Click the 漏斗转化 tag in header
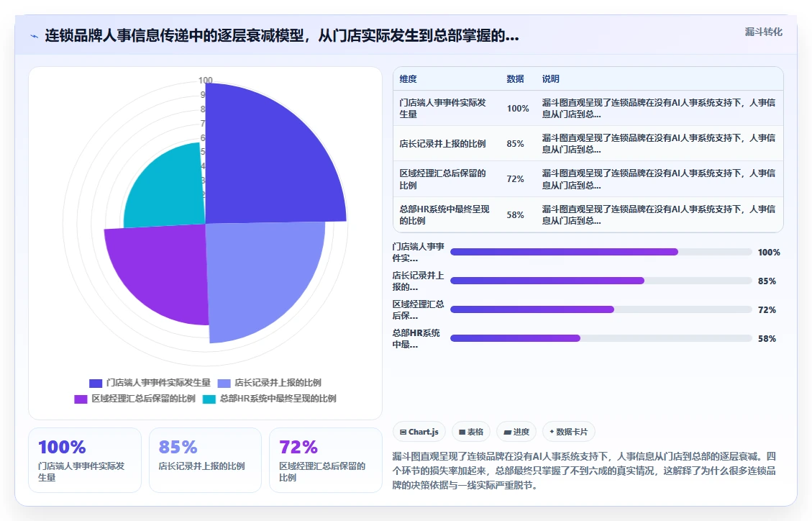 point(763,32)
